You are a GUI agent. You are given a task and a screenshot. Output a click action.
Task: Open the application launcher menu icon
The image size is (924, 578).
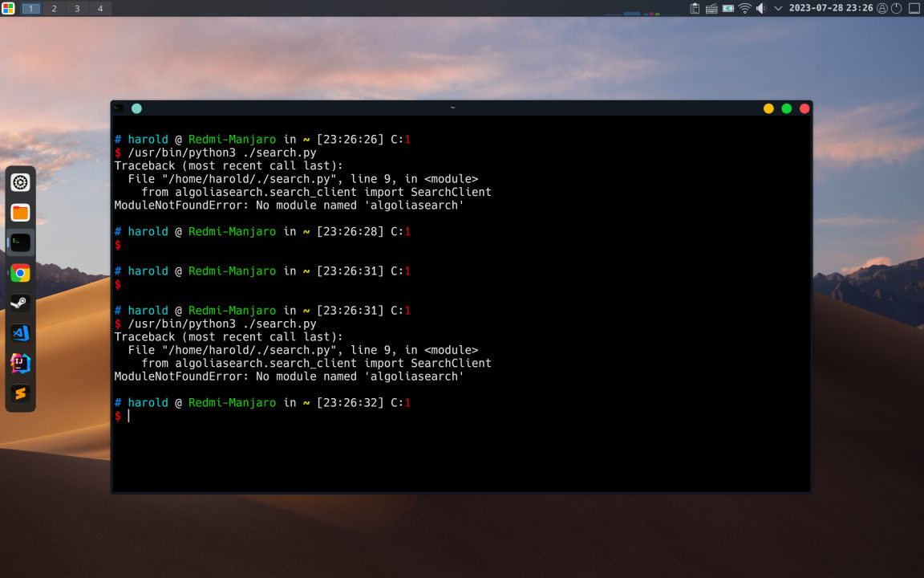click(8, 8)
